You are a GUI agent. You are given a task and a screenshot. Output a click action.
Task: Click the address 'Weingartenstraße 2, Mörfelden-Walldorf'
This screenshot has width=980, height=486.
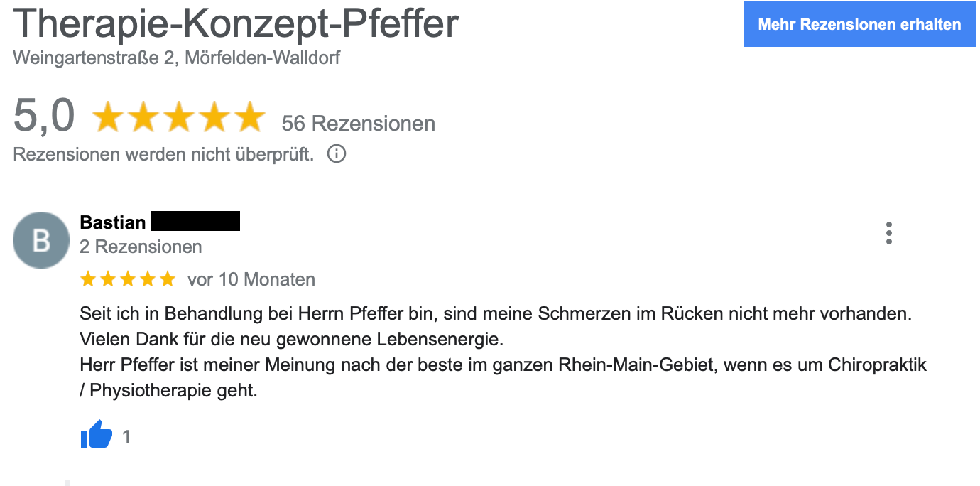click(x=176, y=58)
